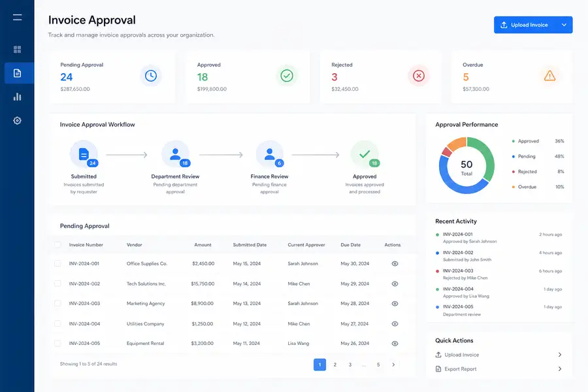Click the Submitted workflow step document icon
Image resolution: width=588 pixels, height=392 pixels.
click(x=84, y=154)
